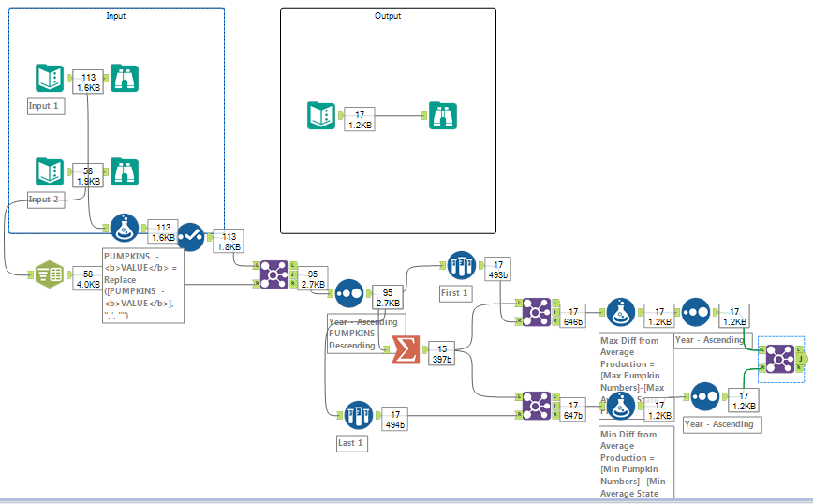Click the 15 397b record count on Summarize output
Image resolution: width=813 pixels, height=504 pixels.
(x=442, y=354)
